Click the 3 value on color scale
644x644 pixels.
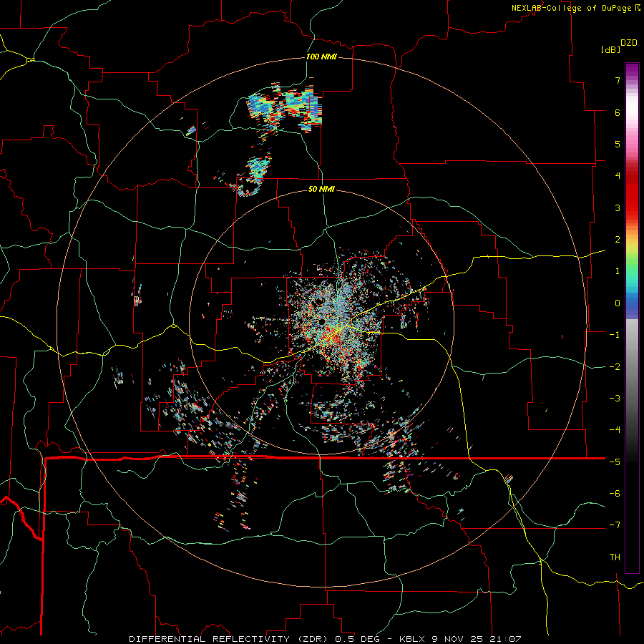click(x=618, y=208)
